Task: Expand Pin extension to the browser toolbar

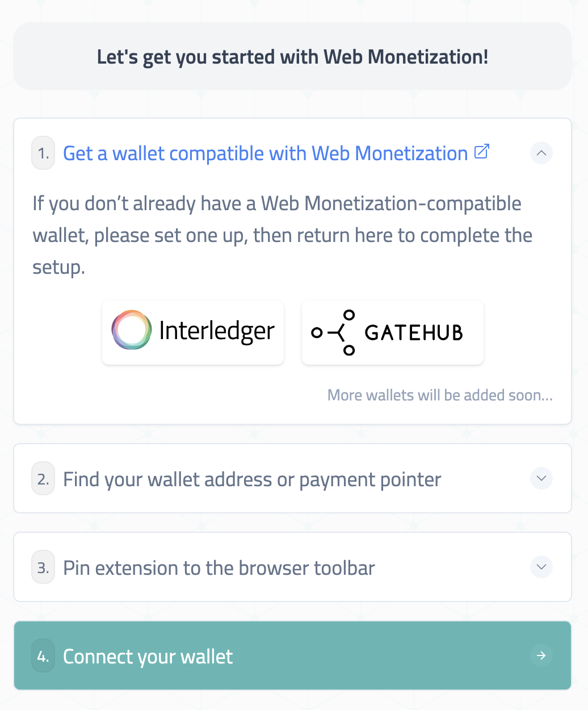Action: [541, 567]
